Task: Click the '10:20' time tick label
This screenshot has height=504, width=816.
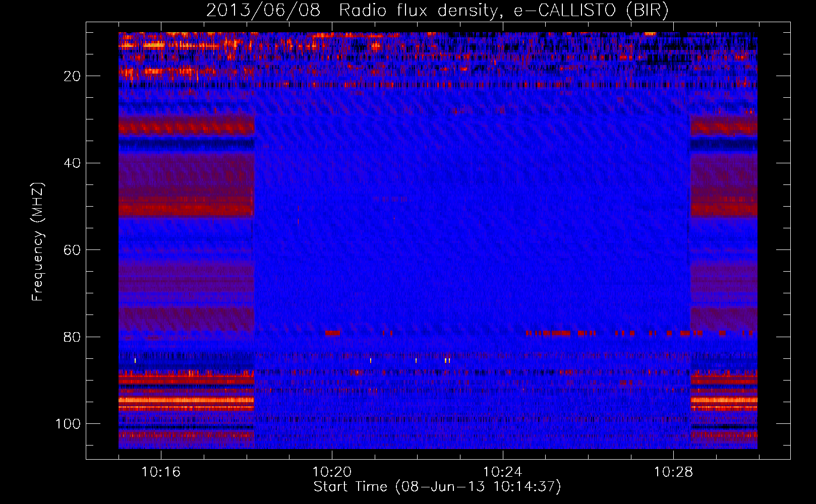Action: pyautogui.click(x=332, y=472)
